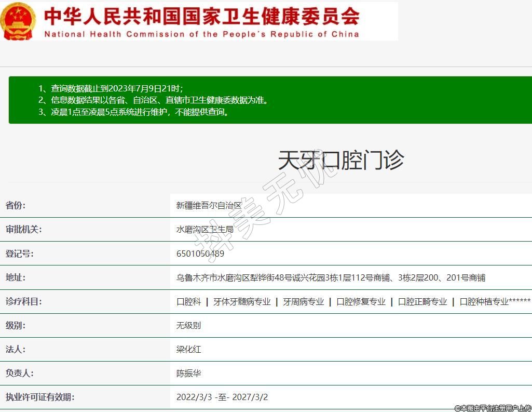Click the 口腔正畸专业 specialty
The image size is (532, 412).
click(x=422, y=302)
